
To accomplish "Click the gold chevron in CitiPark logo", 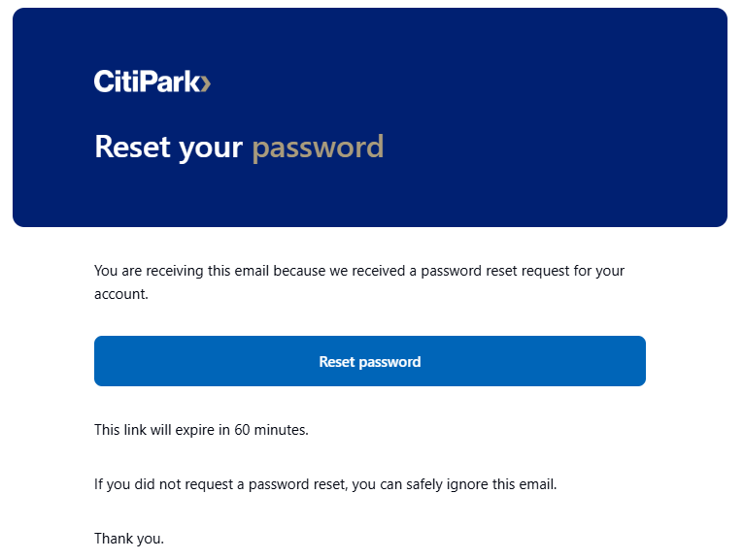I will (x=205, y=83).
